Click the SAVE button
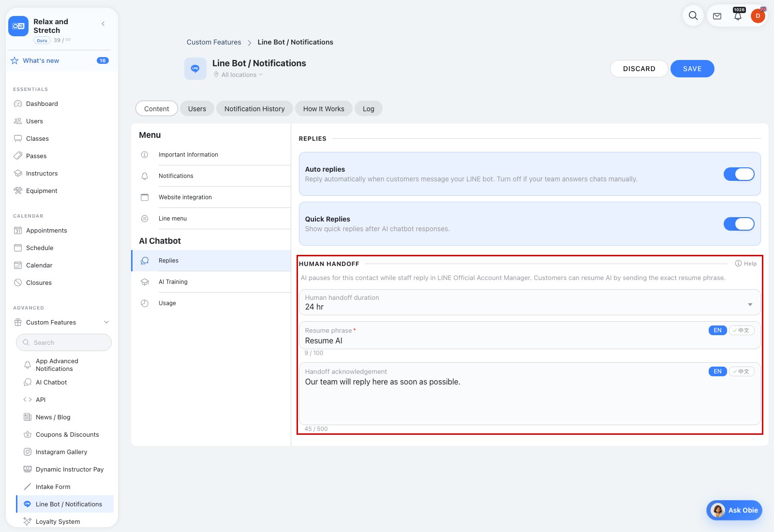 692,69
